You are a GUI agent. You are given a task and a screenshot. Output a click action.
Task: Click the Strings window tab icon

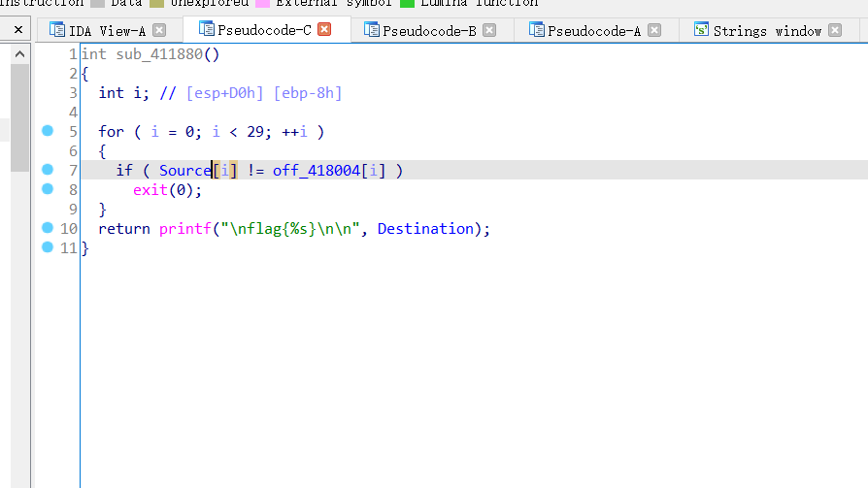pyautogui.click(x=701, y=29)
